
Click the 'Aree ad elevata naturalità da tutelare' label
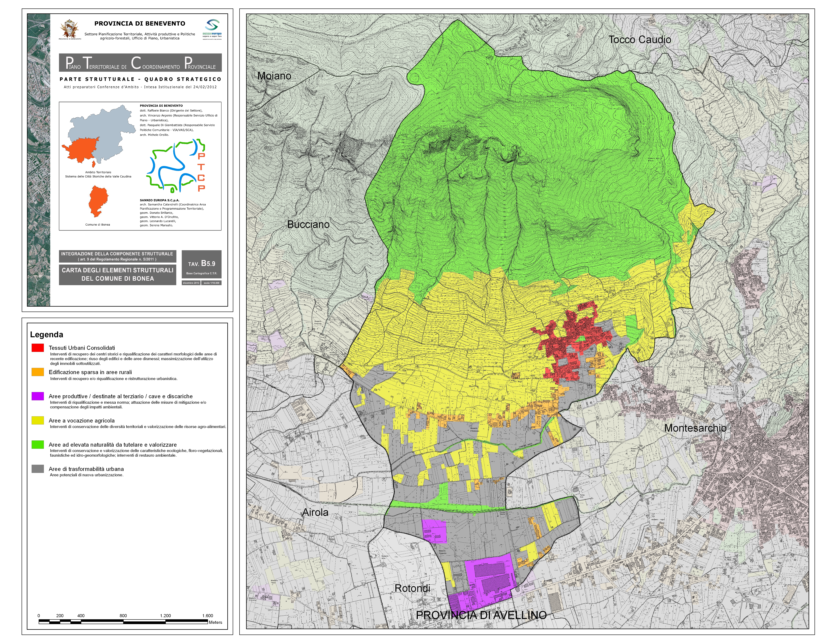tap(113, 445)
